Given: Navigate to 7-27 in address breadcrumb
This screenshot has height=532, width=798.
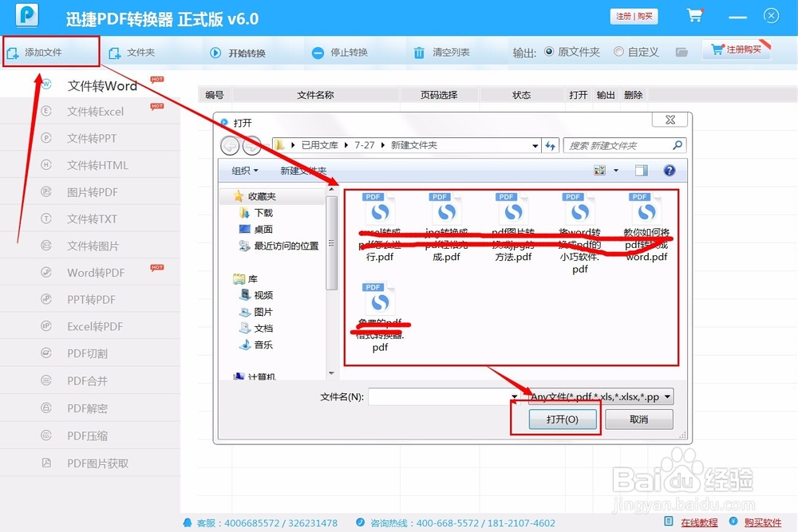Looking at the screenshot, I should (365, 145).
